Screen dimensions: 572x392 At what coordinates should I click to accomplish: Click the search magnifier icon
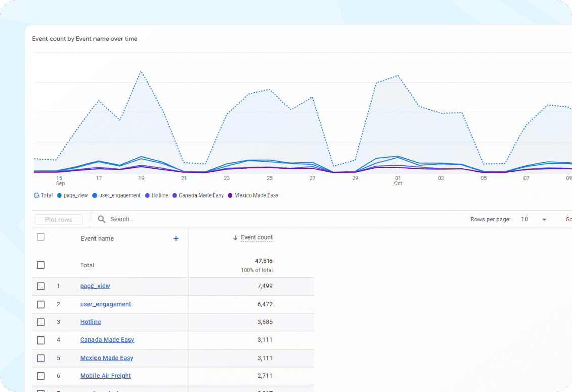tap(102, 219)
